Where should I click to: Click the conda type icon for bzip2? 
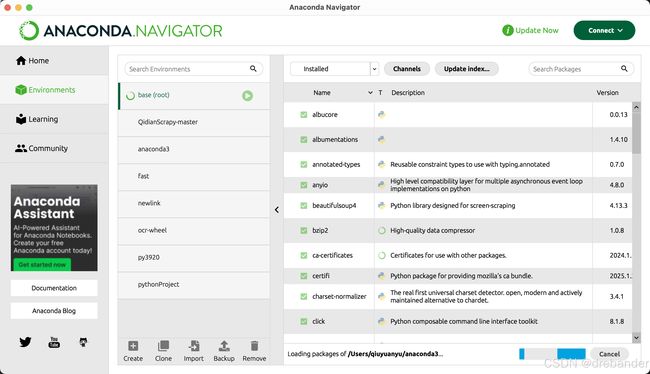tap(381, 231)
